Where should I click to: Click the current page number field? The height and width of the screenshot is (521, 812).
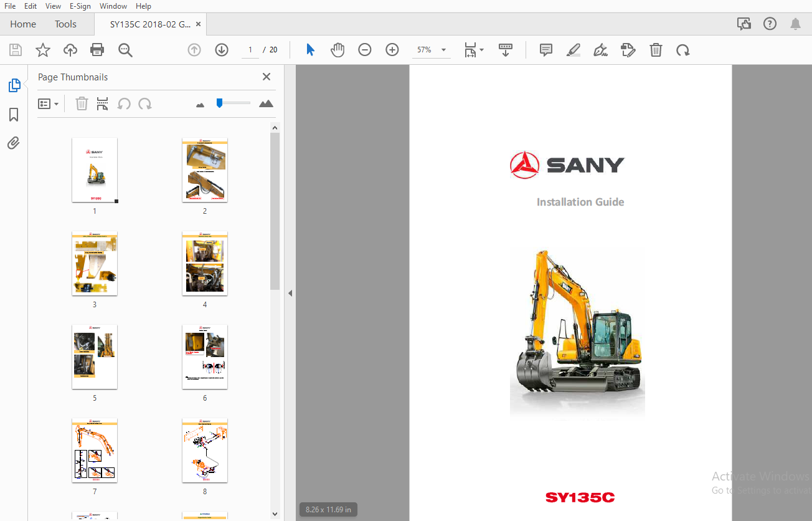250,50
